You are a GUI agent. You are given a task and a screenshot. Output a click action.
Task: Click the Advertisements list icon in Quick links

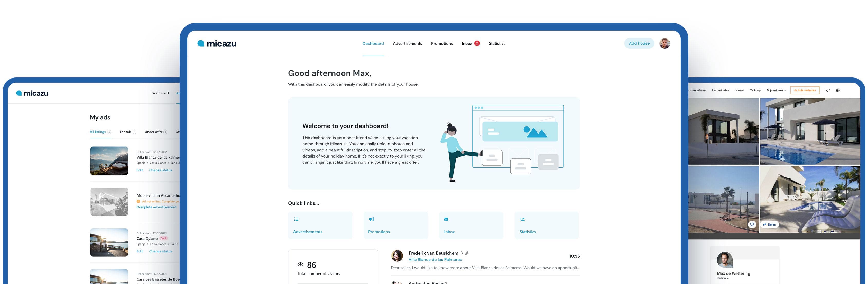pos(296,219)
